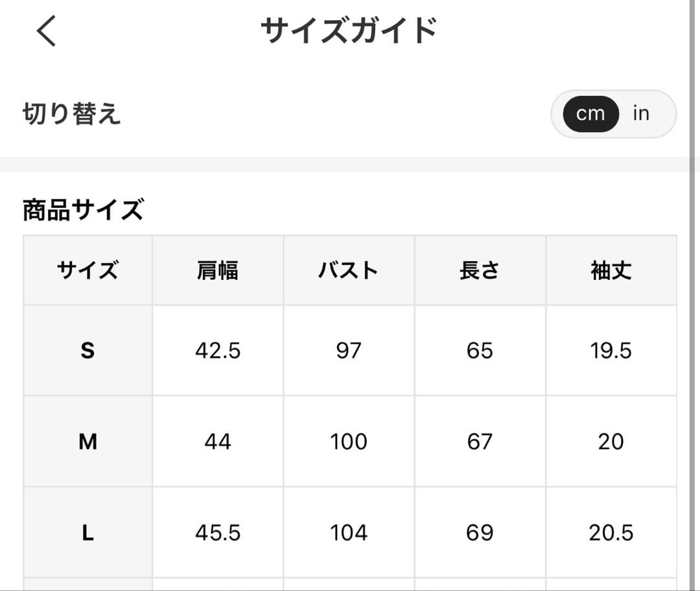Click the 切り替え label
The height and width of the screenshot is (591, 700).
coord(72,113)
